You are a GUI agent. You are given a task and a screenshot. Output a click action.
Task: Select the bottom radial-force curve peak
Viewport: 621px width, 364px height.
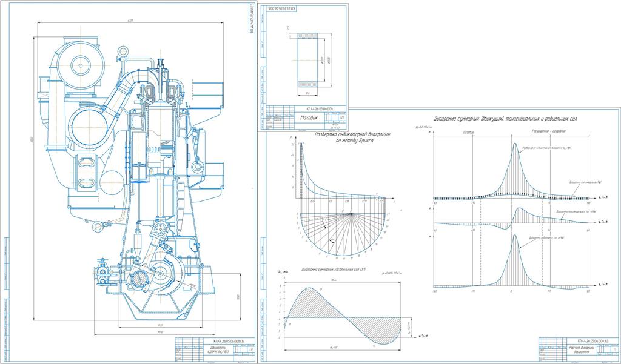(515, 260)
